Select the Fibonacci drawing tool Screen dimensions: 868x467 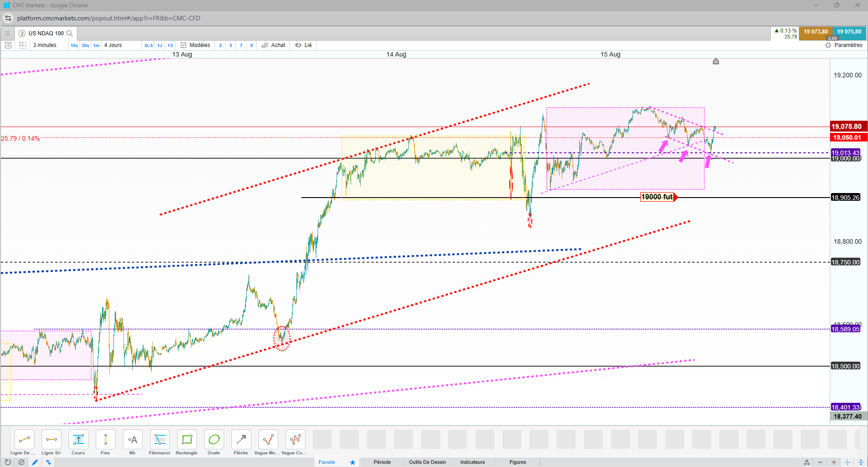pos(160,443)
